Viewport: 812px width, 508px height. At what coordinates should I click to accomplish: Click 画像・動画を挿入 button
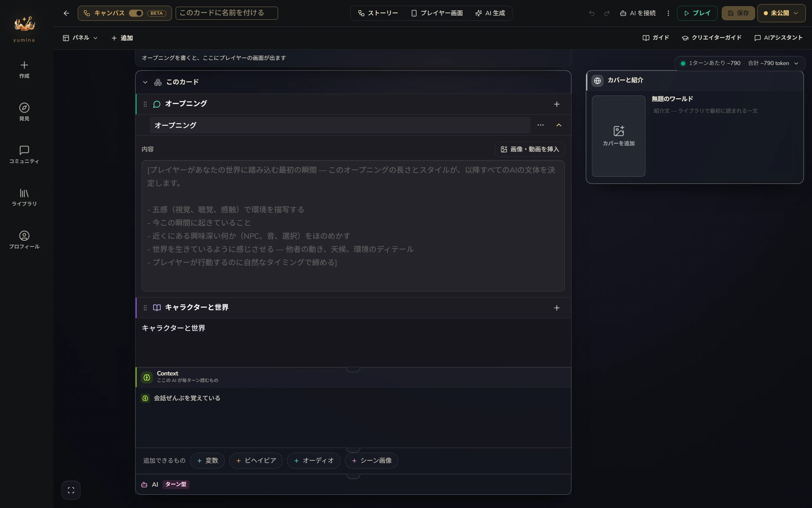point(530,149)
